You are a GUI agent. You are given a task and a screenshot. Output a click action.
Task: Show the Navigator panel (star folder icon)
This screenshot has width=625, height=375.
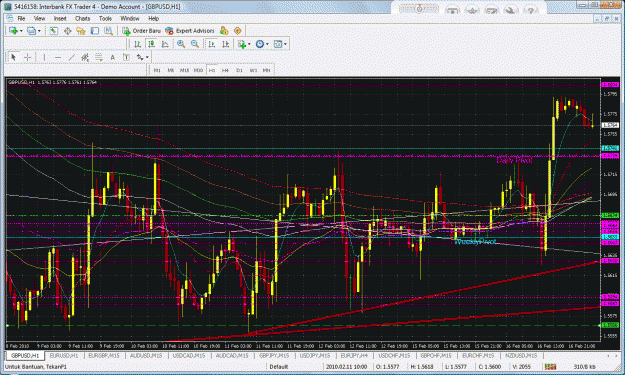point(81,31)
